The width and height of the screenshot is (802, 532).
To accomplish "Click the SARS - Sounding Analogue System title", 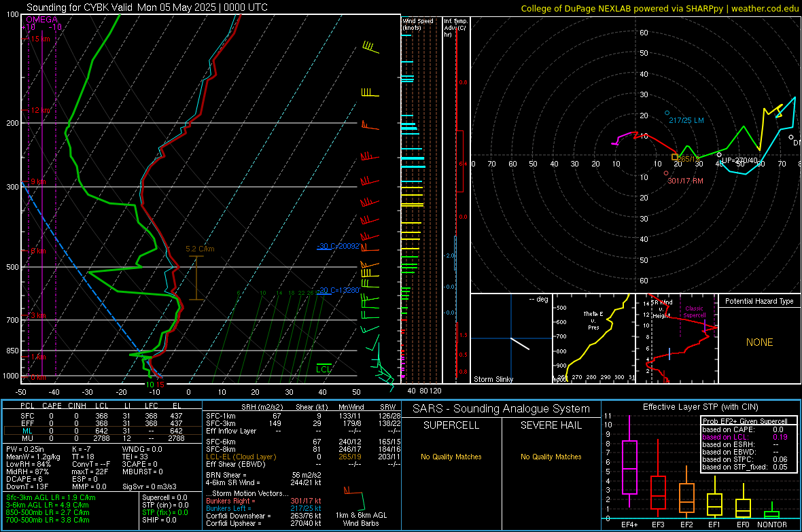I will pyautogui.click(x=502, y=409).
